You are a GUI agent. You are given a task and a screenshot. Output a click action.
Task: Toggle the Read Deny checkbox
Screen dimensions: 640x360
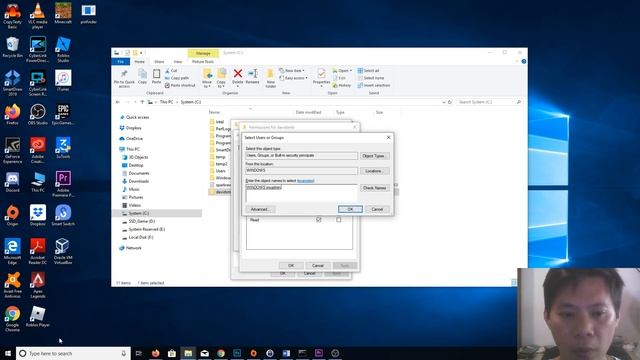click(x=338, y=220)
